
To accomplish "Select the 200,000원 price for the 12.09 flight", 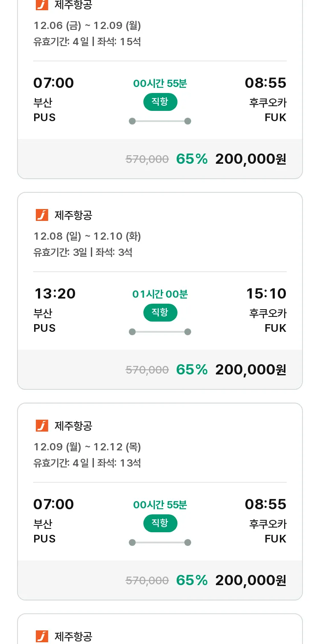I will pos(250,580).
